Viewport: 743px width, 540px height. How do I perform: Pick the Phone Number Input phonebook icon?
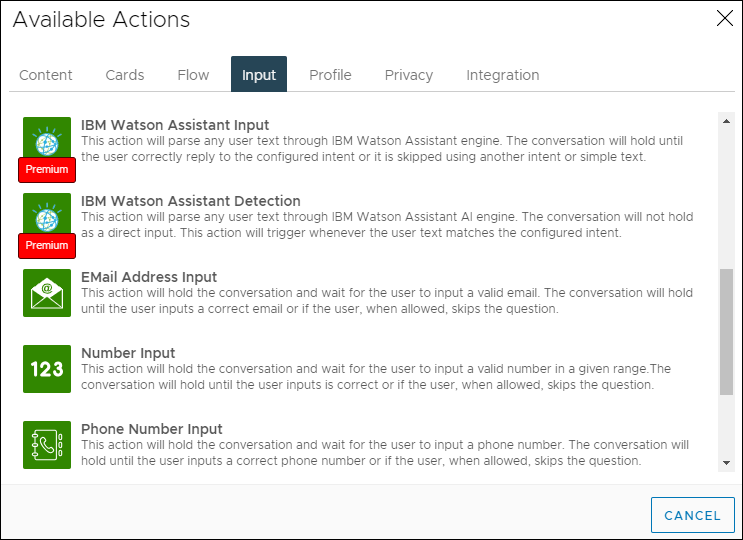click(47, 445)
